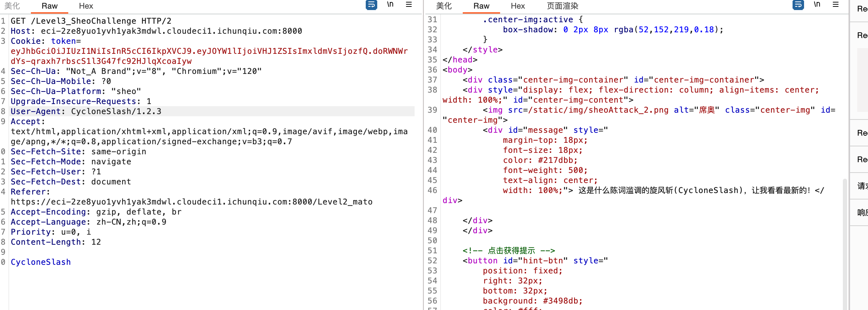Switch request view to the Hex tab

click(x=86, y=6)
